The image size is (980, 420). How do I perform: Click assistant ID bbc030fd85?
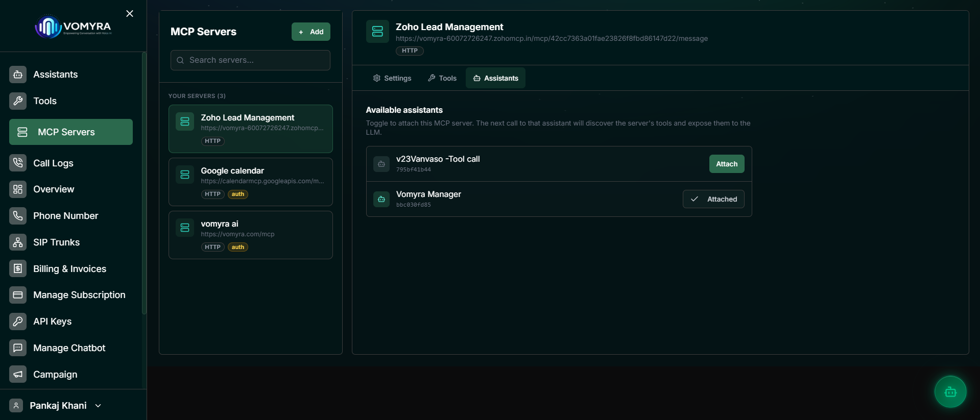click(414, 205)
